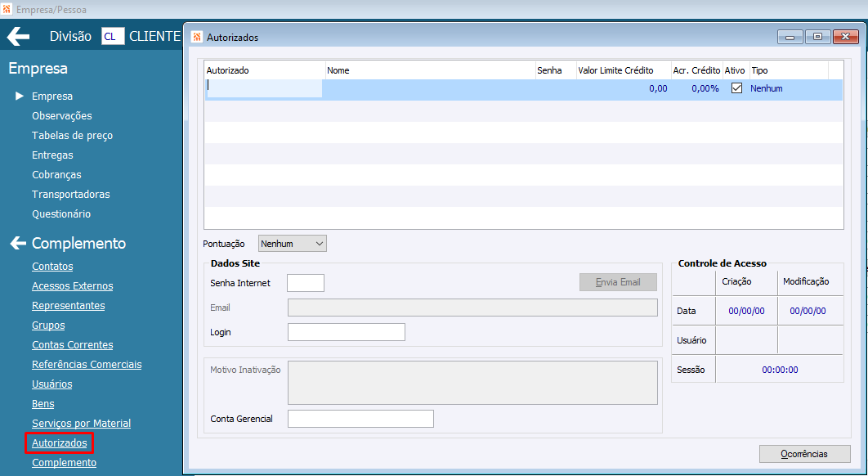Click the Modificação date value 00/00/00

click(808, 311)
